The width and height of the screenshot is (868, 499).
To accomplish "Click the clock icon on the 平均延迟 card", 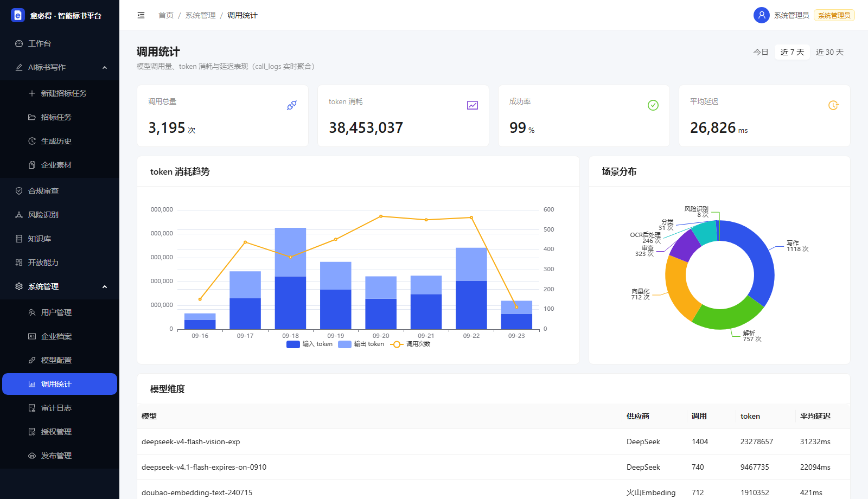I will [x=834, y=105].
